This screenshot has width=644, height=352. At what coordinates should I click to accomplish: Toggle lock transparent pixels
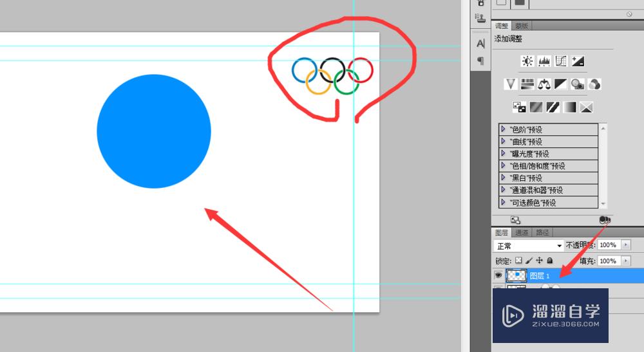[x=518, y=261]
